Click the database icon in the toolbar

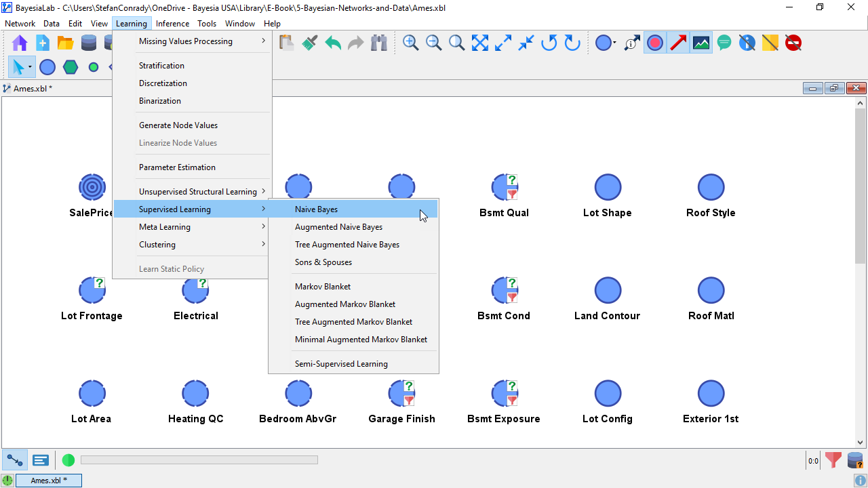89,43
